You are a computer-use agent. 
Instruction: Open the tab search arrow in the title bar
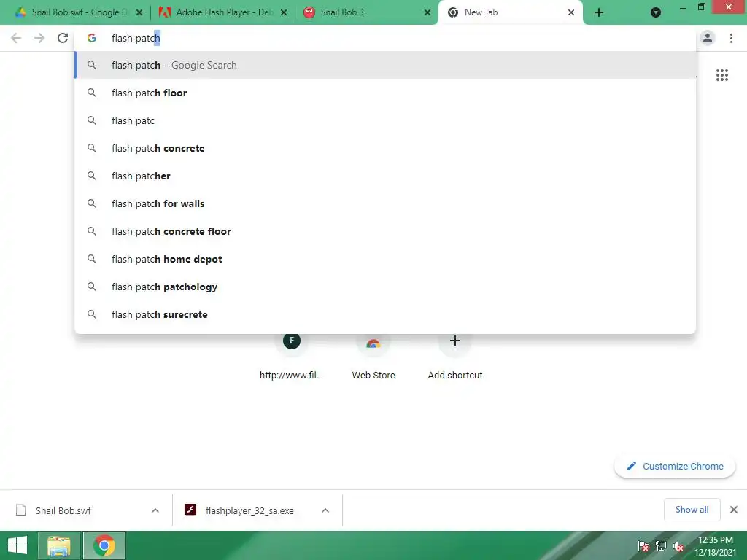click(656, 12)
